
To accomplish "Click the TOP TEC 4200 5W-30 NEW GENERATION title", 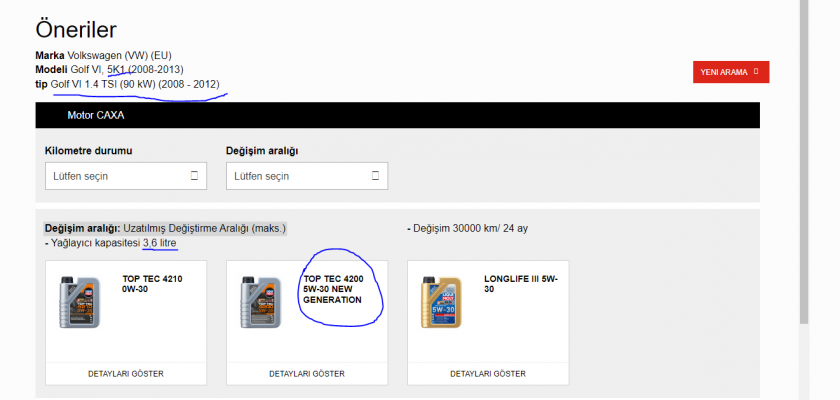I will click(x=333, y=289).
